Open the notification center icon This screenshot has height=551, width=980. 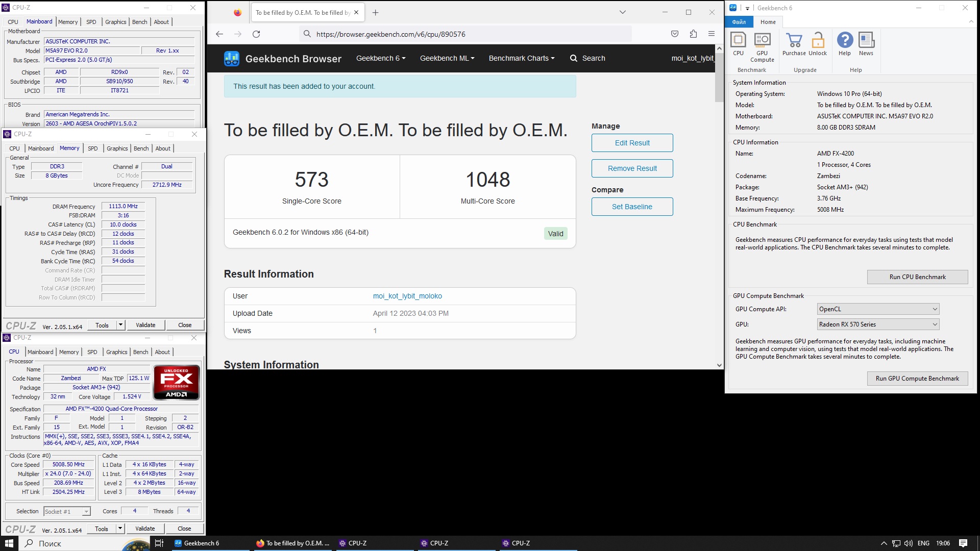point(963,543)
